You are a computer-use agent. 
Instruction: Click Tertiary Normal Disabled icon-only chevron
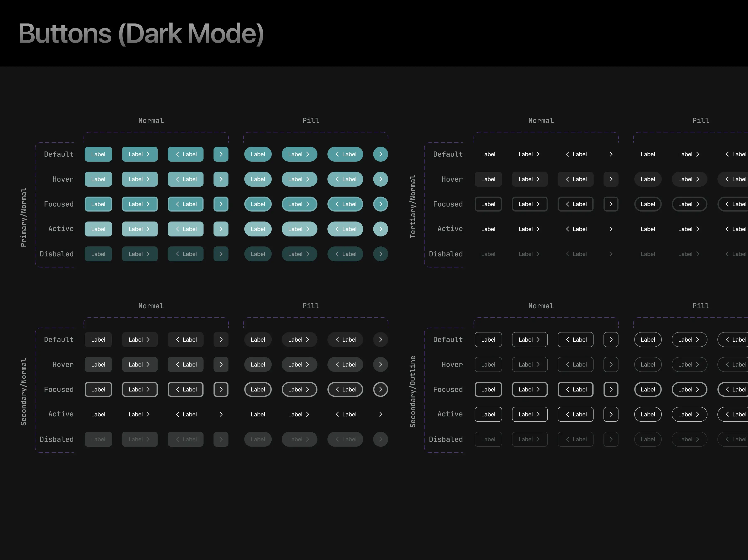point(611,254)
